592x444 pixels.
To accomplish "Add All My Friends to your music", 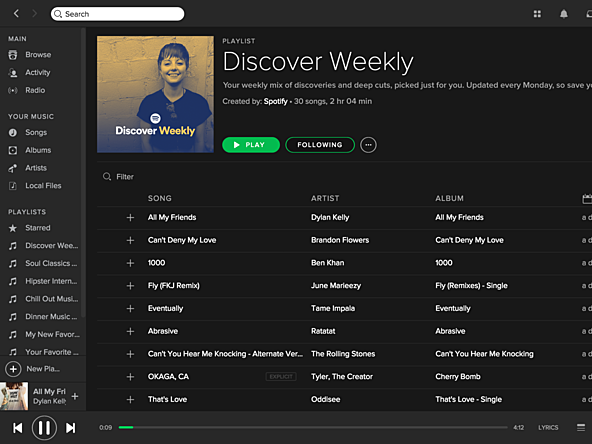I will pos(130,217).
